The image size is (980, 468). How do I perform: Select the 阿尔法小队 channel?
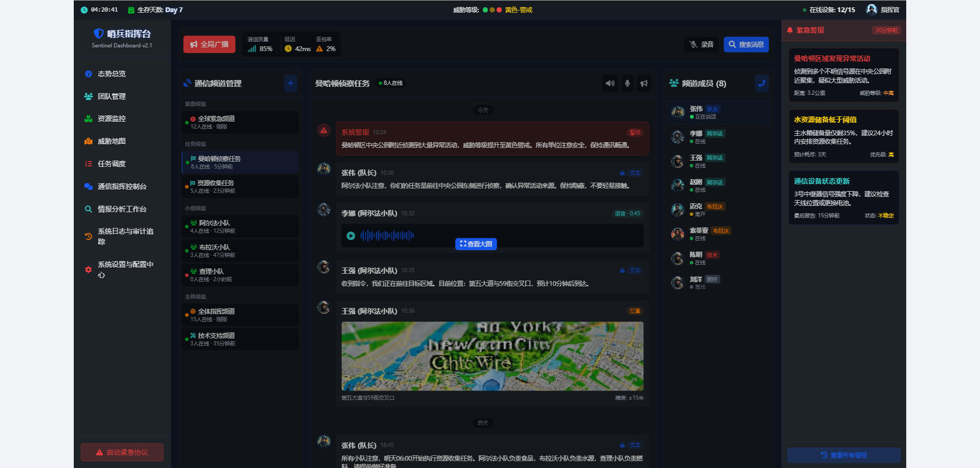pos(240,226)
